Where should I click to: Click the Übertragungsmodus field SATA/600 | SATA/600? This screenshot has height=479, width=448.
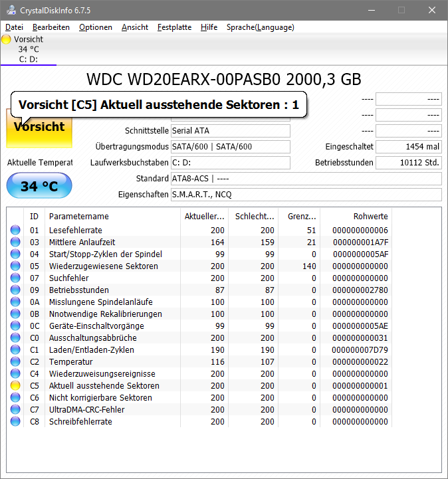pos(231,147)
